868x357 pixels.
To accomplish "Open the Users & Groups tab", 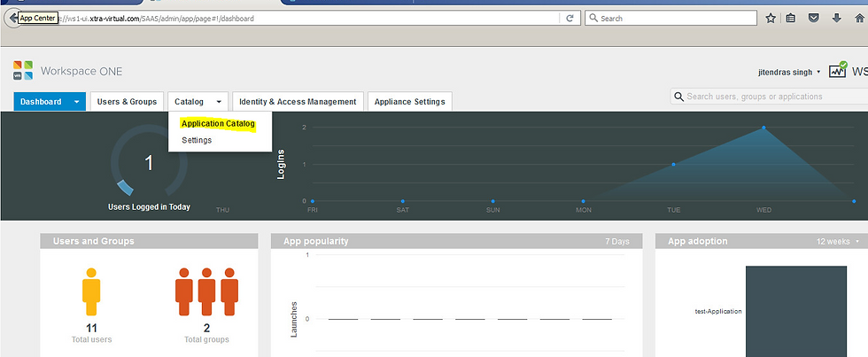I will coord(128,102).
